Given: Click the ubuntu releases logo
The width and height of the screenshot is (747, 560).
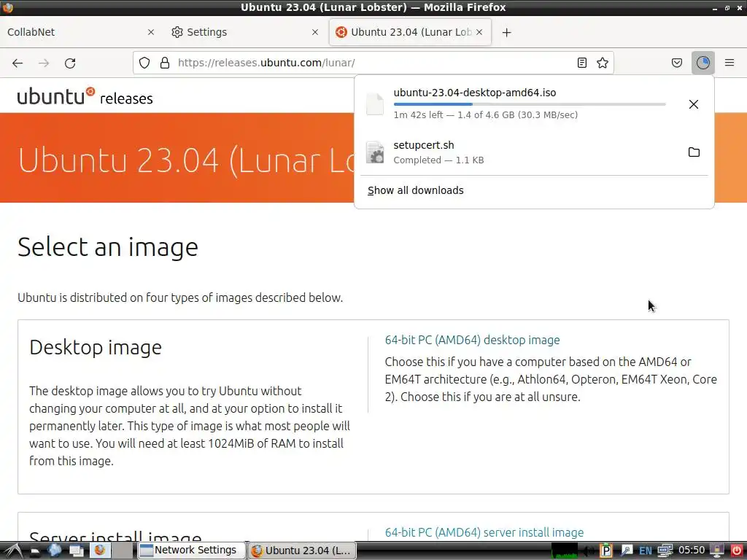Looking at the screenshot, I should click(x=85, y=96).
